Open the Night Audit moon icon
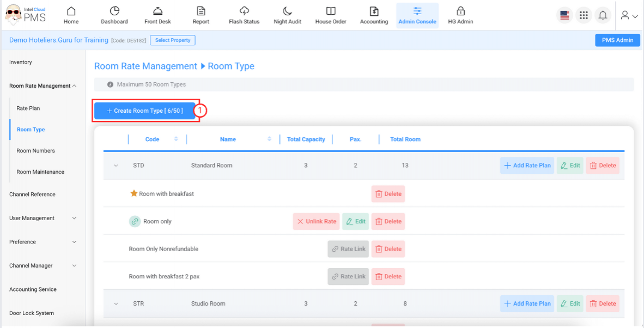644x328 pixels. tap(287, 11)
